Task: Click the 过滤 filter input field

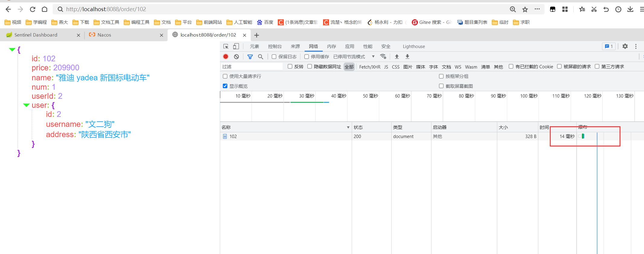Action: pos(252,66)
